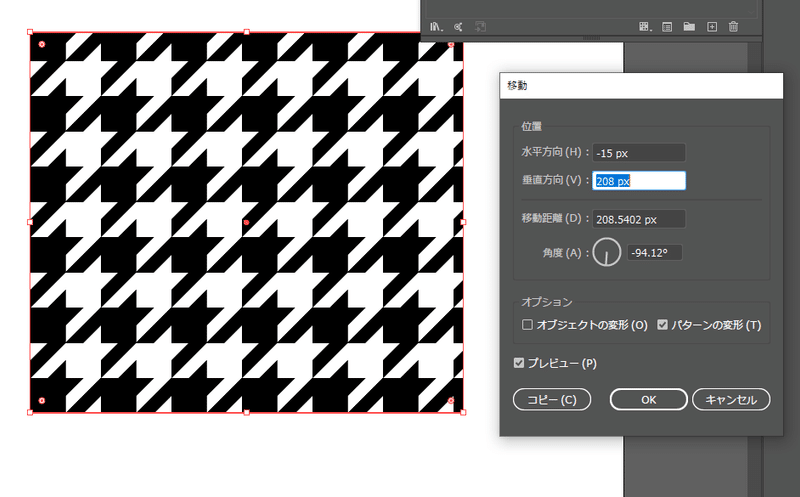Viewport: 800px width, 497px height.
Task: Click the 角度 (A) value field
Action: (x=655, y=253)
